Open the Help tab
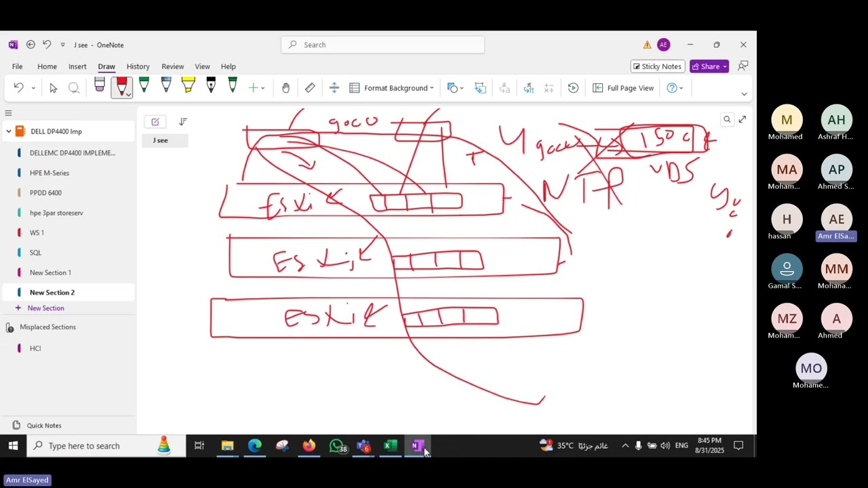 [x=228, y=66]
